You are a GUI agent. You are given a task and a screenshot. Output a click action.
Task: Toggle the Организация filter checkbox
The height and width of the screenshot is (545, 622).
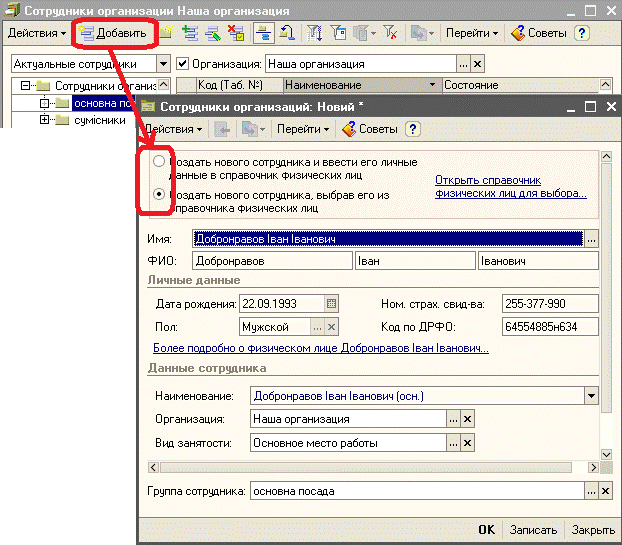tap(182, 63)
